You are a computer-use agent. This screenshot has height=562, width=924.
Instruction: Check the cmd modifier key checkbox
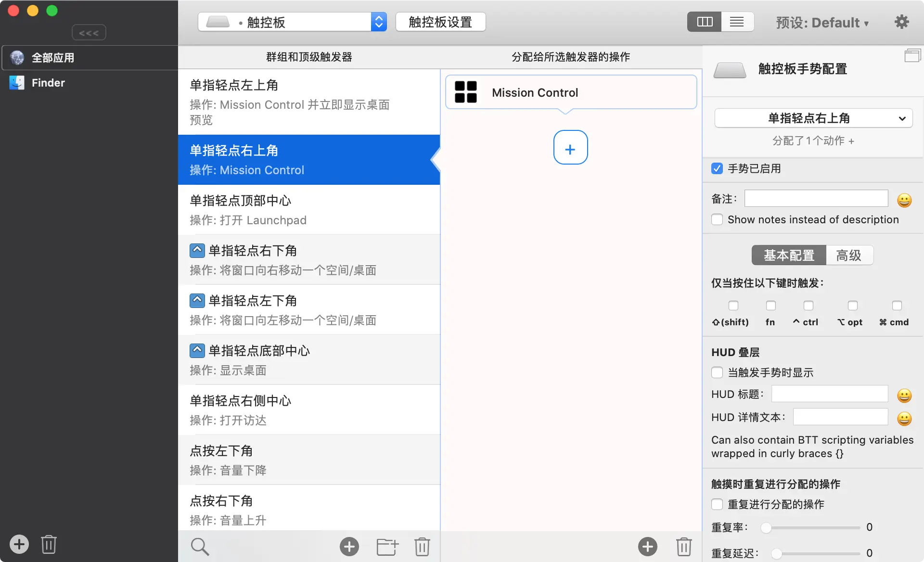click(897, 306)
